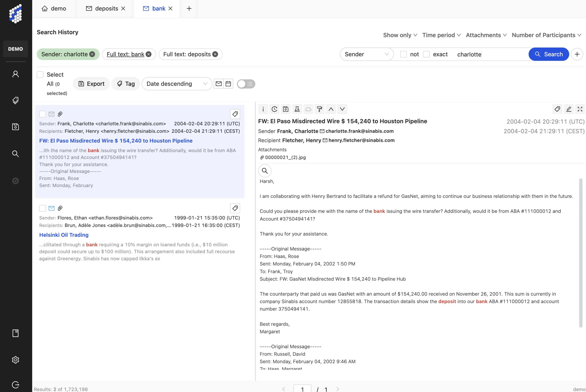
Task: Open the Date descending sort dropdown
Action: point(177,84)
